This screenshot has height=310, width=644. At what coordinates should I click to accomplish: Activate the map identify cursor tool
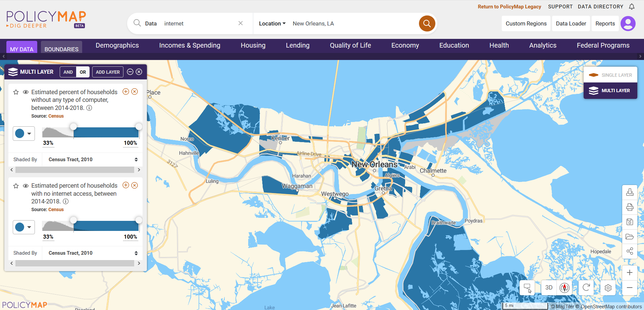coord(527,288)
